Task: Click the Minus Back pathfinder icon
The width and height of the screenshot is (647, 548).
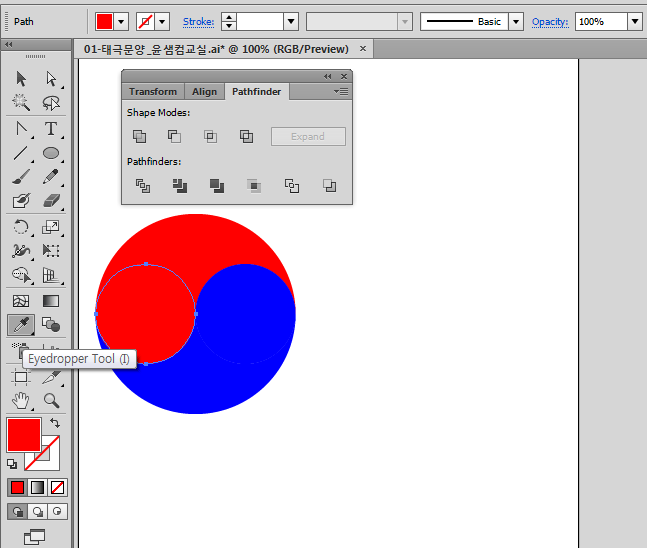Action: tap(329, 186)
